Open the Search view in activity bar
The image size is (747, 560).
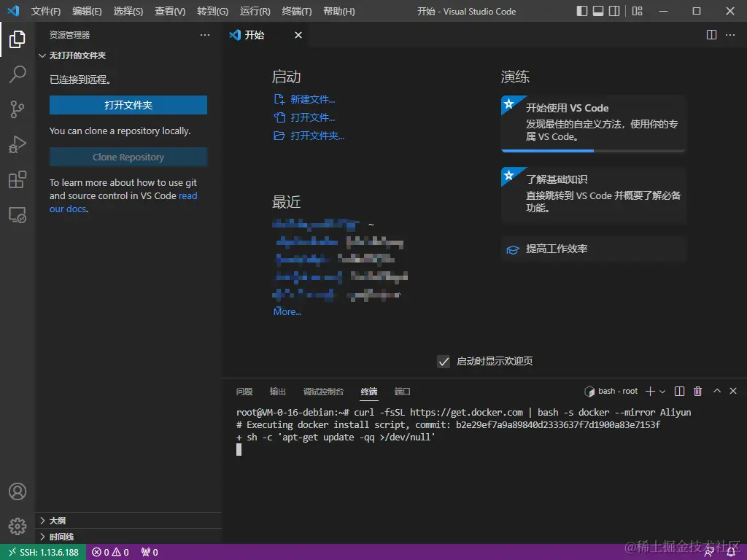[18, 74]
